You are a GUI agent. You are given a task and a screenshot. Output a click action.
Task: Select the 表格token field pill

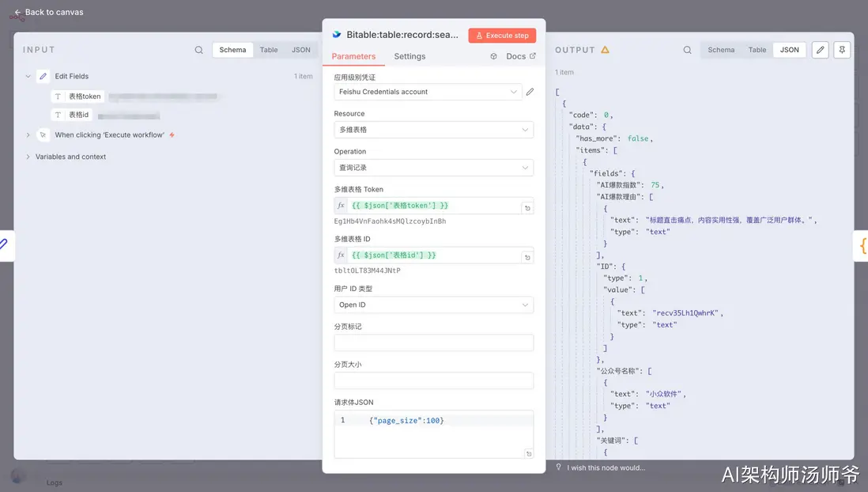coord(78,97)
